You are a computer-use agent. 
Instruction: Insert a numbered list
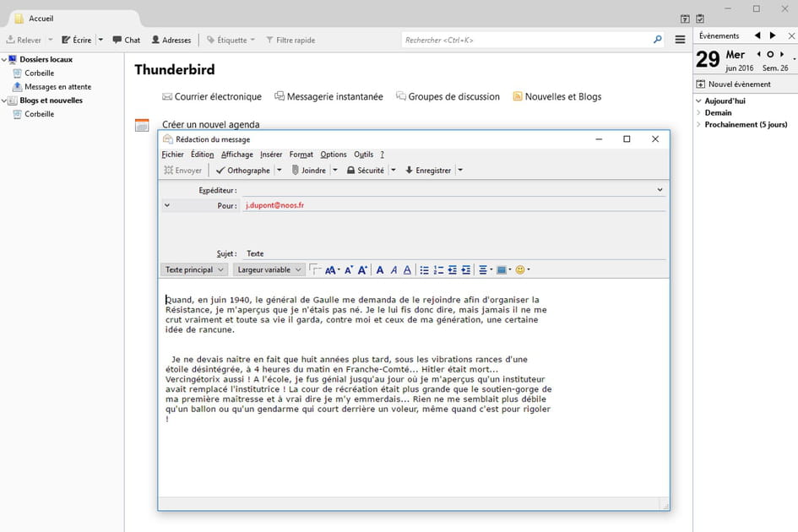(x=437, y=270)
